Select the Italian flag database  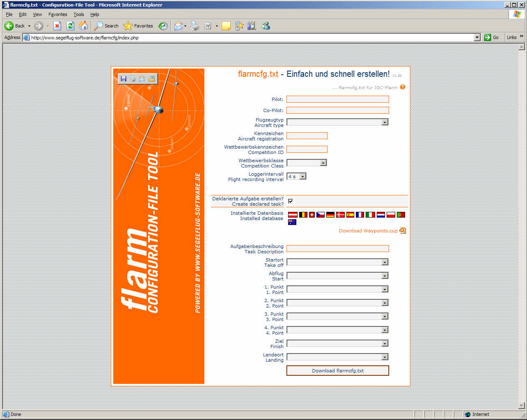pyautogui.click(x=370, y=215)
